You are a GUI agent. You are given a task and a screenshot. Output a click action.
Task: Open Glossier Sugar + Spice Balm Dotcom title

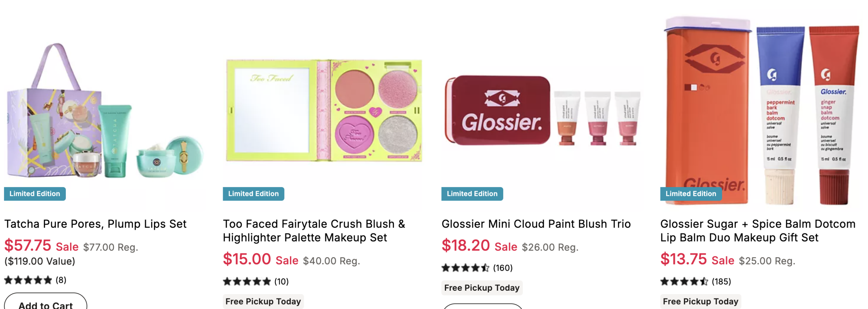(x=757, y=231)
